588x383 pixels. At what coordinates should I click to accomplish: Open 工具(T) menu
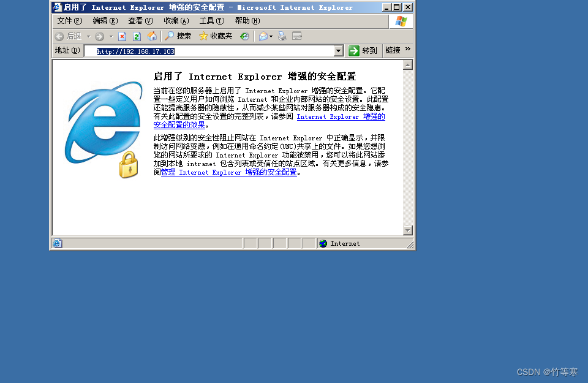[x=212, y=21]
